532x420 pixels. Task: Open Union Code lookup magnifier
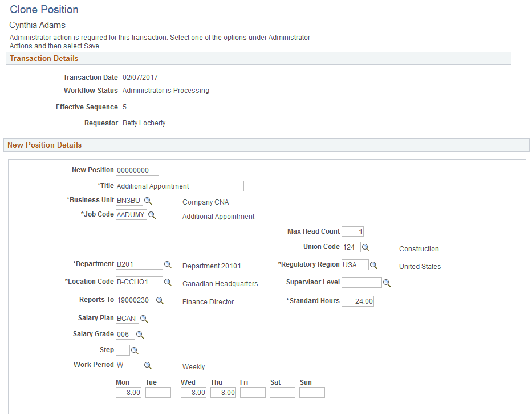click(x=366, y=247)
